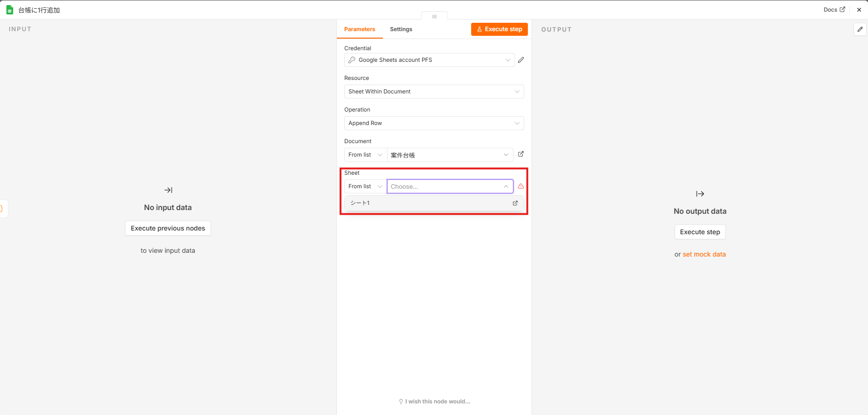868x415 pixels.
Task: Click the orange braces tab at left edge
Action: [3, 209]
